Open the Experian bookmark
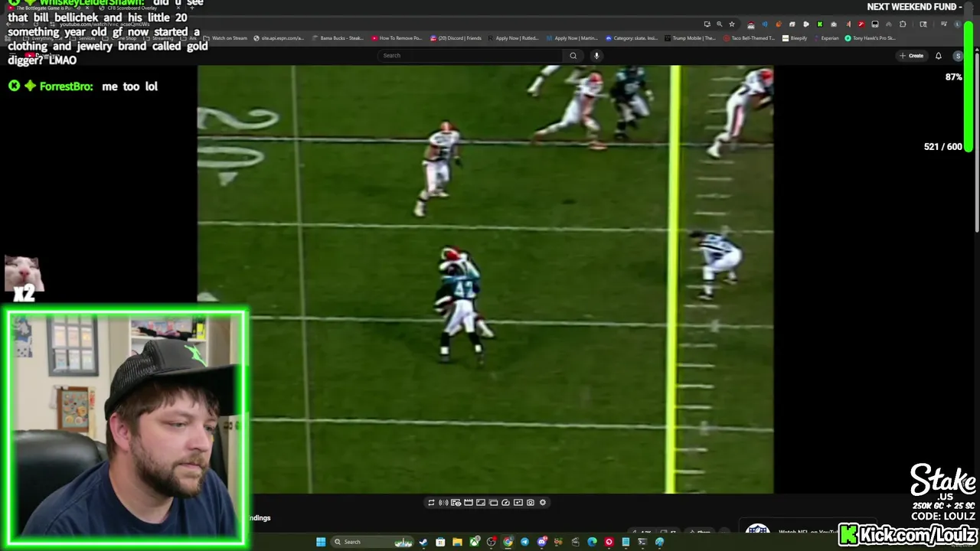This screenshot has height=551, width=980. (x=826, y=37)
